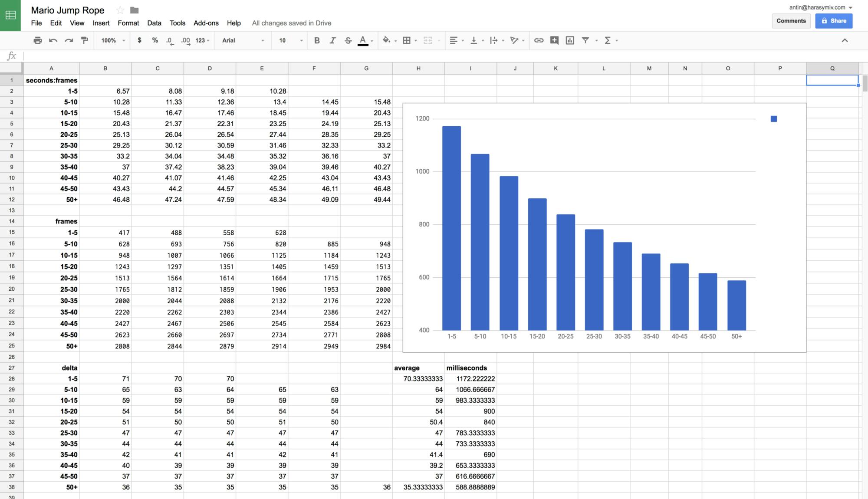The height and width of the screenshot is (499, 868).
Task: Click the print icon in toolbar
Action: tap(38, 40)
